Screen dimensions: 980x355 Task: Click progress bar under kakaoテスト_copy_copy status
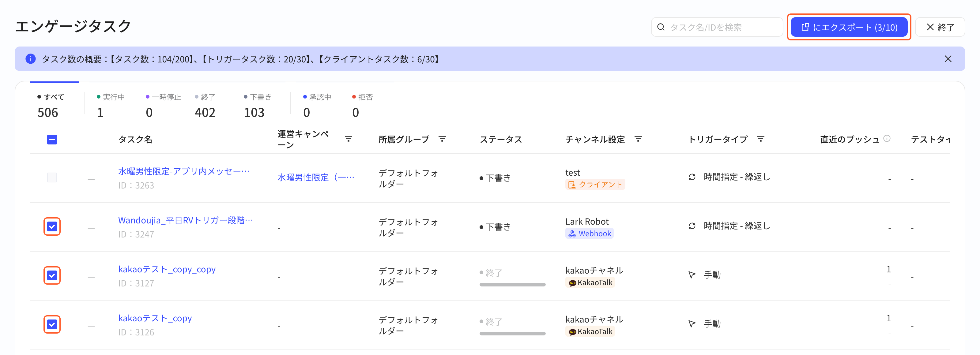tap(512, 285)
